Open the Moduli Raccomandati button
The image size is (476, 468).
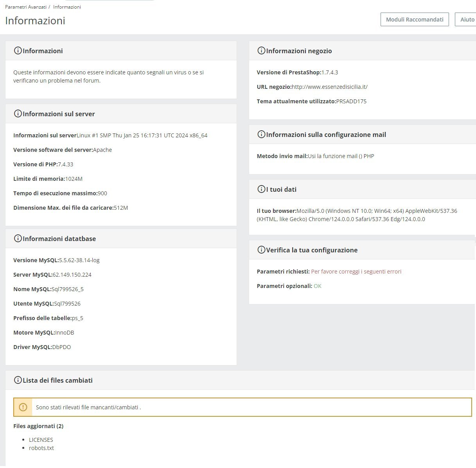[x=415, y=20]
